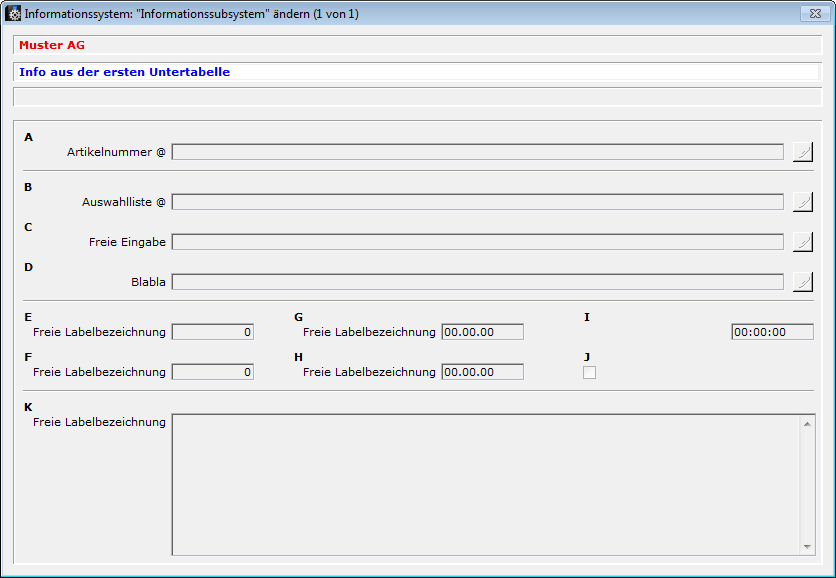836x578 pixels.
Task: Click the edit icon beside the Blabla field
Action: pos(802,282)
